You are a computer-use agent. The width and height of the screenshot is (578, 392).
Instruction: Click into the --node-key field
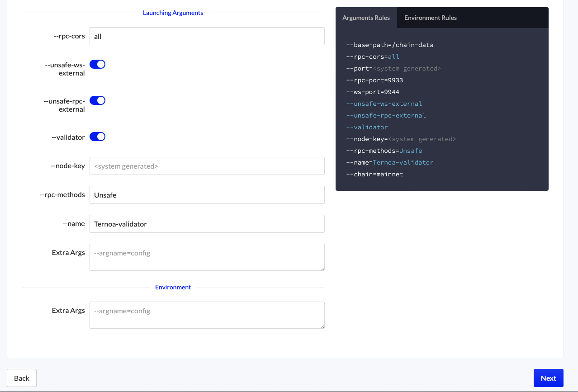point(207,166)
